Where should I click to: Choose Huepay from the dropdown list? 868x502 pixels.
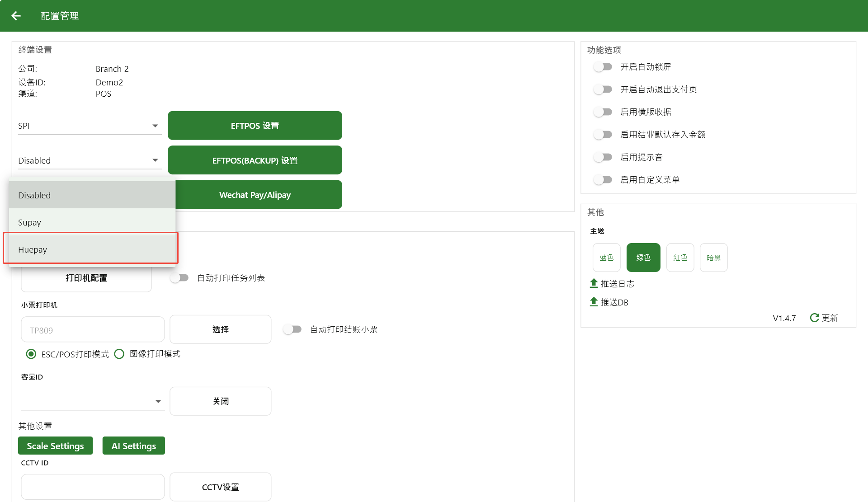[x=90, y=249]
